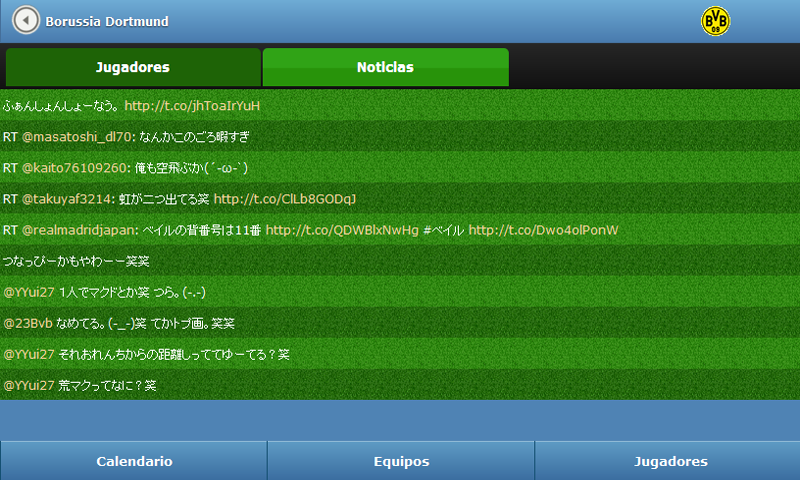800x480 pixels.
Task: Open the t.co/ClLb8GODqJ link
Action: (285, 198)
